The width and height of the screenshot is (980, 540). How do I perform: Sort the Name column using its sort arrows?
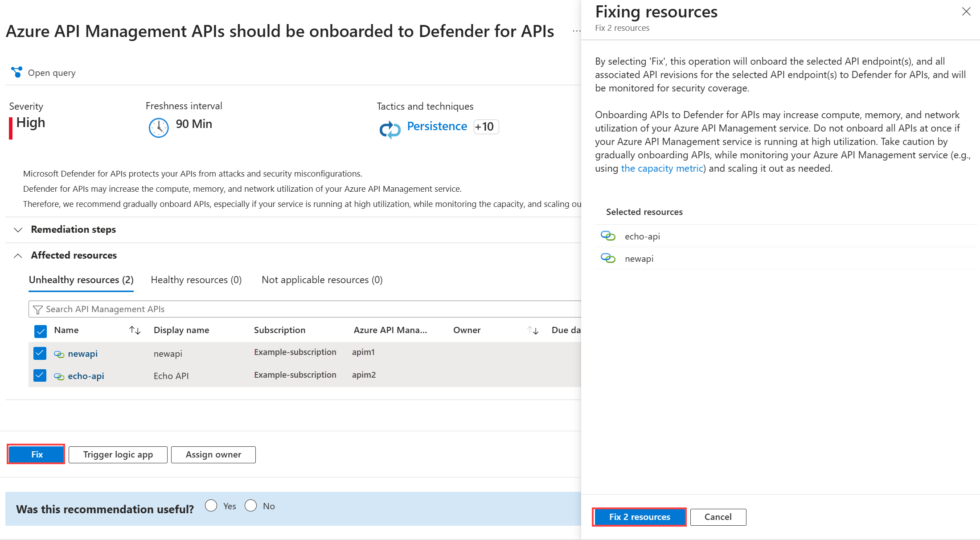[135, 330]
